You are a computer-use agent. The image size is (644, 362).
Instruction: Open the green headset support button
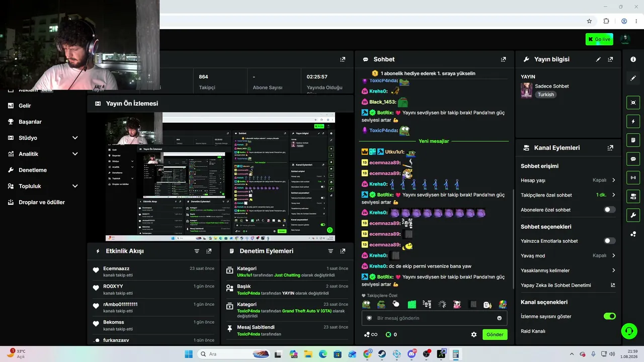(x=629, y=331)
